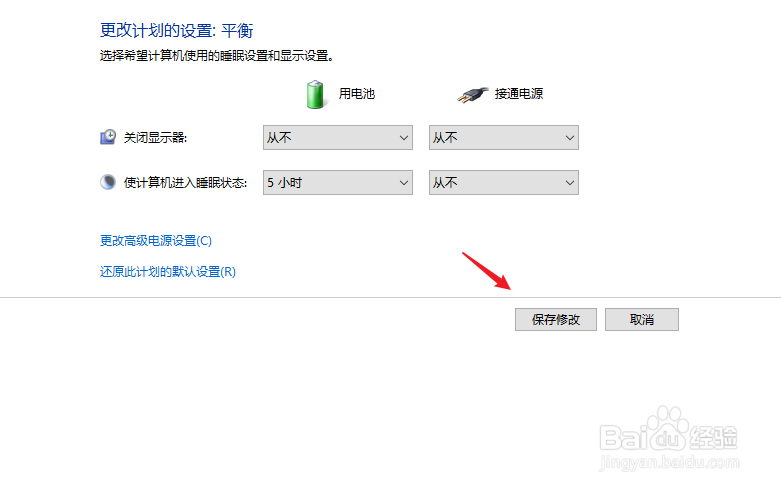Open 关闭显示器 dropdown under 用电池
This screenshot has height=489, width=781.
point(338,137)
